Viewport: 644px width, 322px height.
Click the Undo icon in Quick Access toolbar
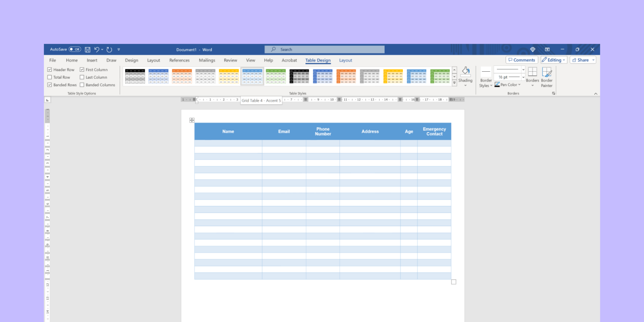[x=96, y=49]
